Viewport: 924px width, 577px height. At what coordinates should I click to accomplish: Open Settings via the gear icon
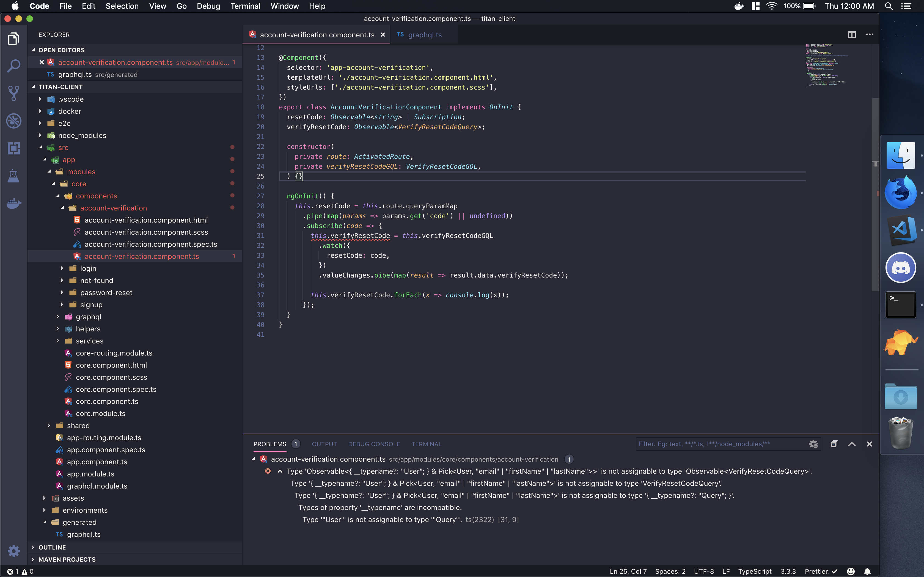14,551
